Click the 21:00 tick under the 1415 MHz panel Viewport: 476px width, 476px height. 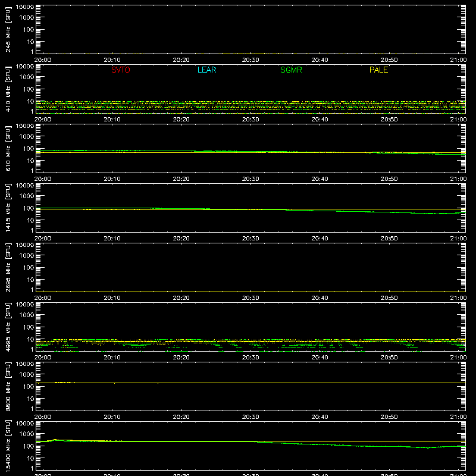coord(458,239)
